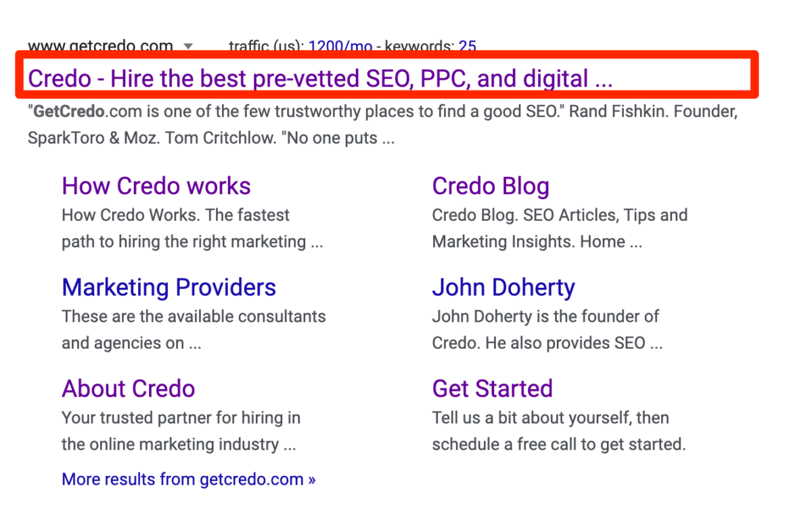812x520 pixels.
Task: Click 'the online marketing industry ...' text
Action: pyautogui.click(x=179, y=445)
